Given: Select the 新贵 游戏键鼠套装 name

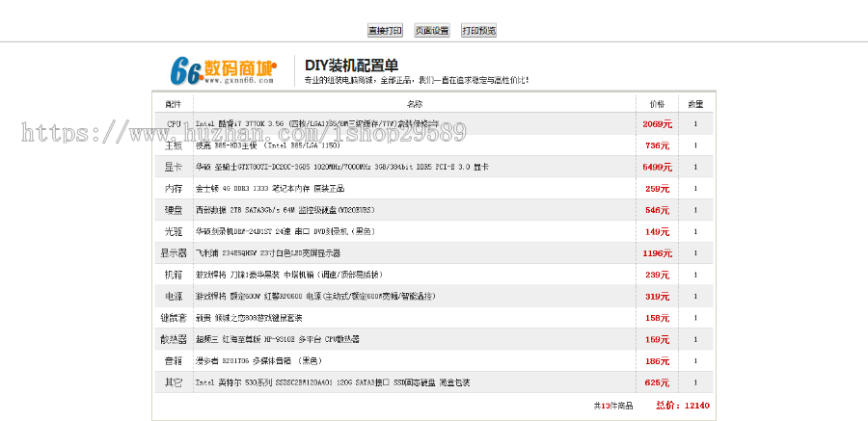Looking at the screenshot, I should [x=249, y=318].
